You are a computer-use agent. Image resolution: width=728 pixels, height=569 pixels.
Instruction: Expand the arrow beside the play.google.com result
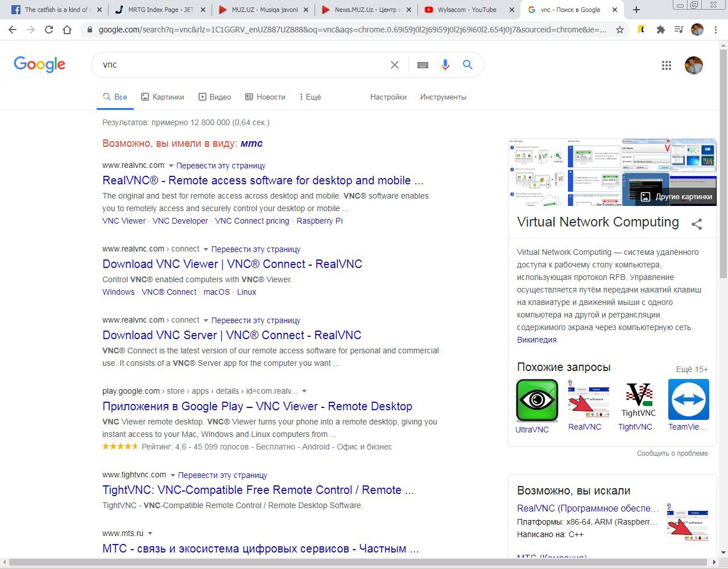[x=304, y=391]
